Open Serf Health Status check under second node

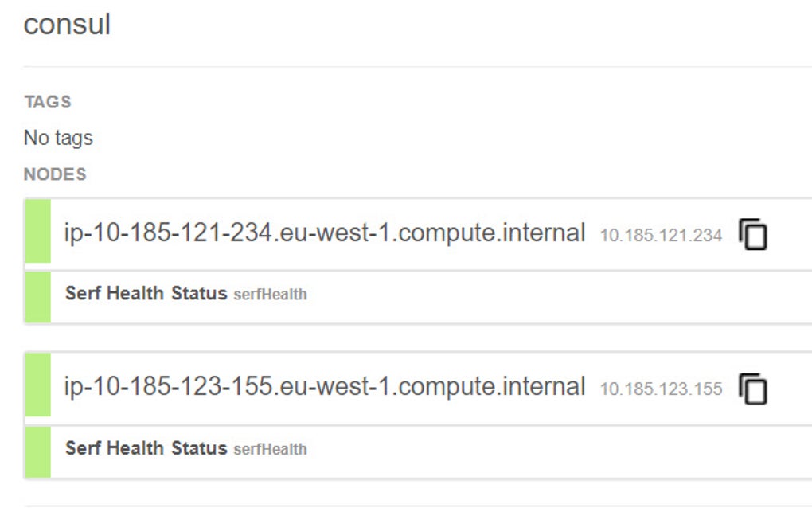coord(146,448)
